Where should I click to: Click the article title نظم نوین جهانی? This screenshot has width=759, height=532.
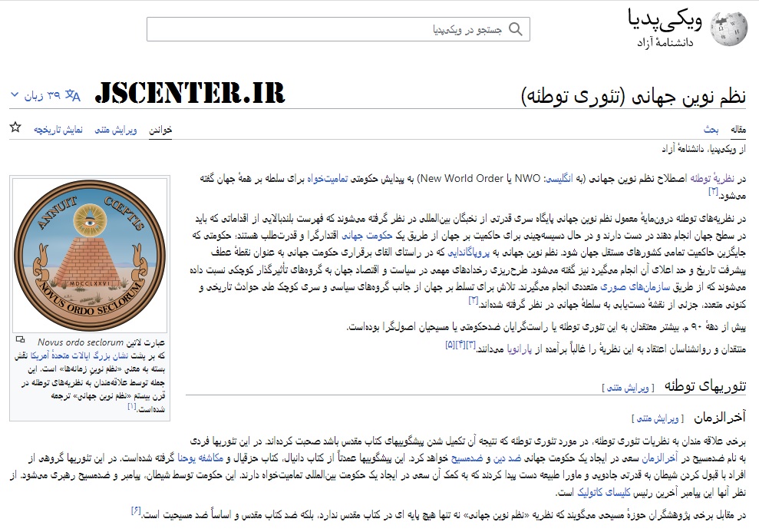pyautogui.click(x=634, y=96)
